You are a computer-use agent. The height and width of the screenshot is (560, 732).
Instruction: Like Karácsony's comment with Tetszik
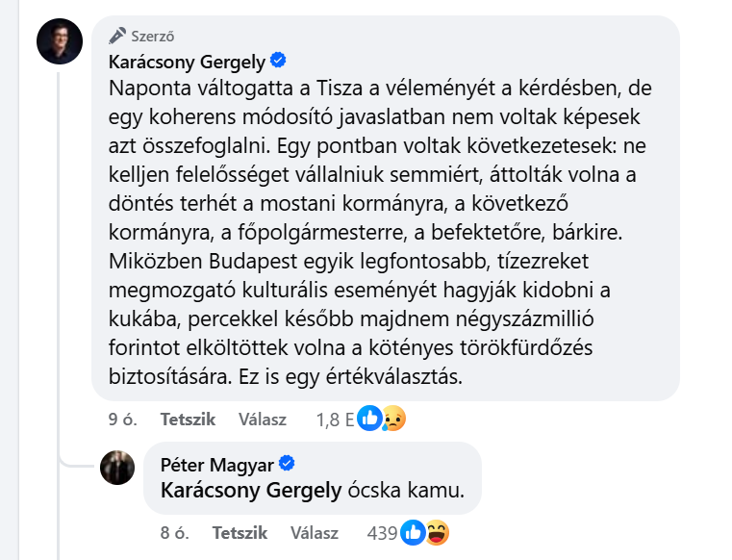188,420
